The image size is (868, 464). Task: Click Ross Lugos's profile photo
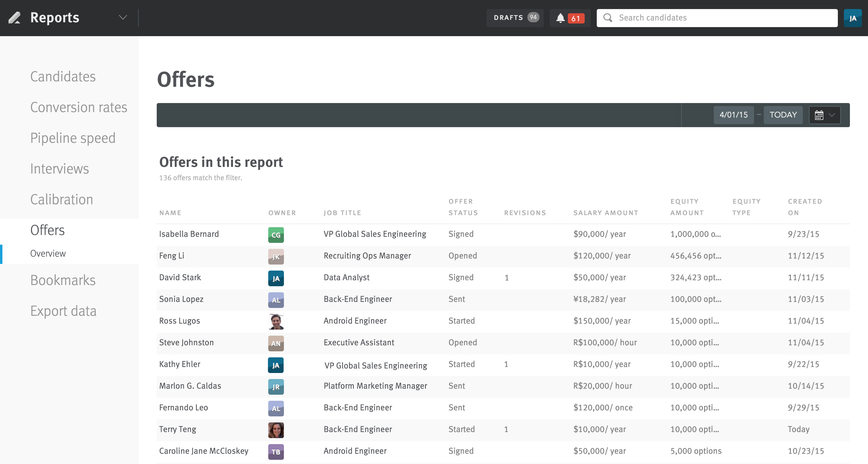pyautogui.click(x=276, y=322)
